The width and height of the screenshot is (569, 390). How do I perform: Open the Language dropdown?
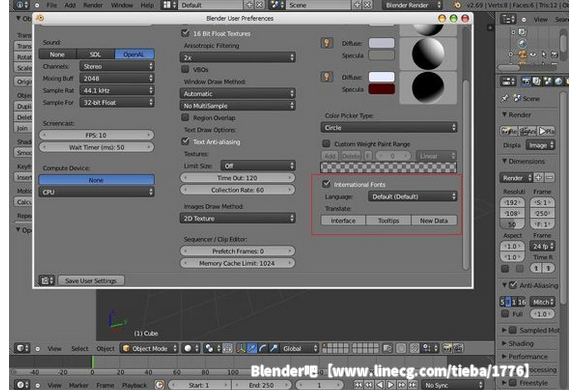pyautogui.click(x=412, y=196)
